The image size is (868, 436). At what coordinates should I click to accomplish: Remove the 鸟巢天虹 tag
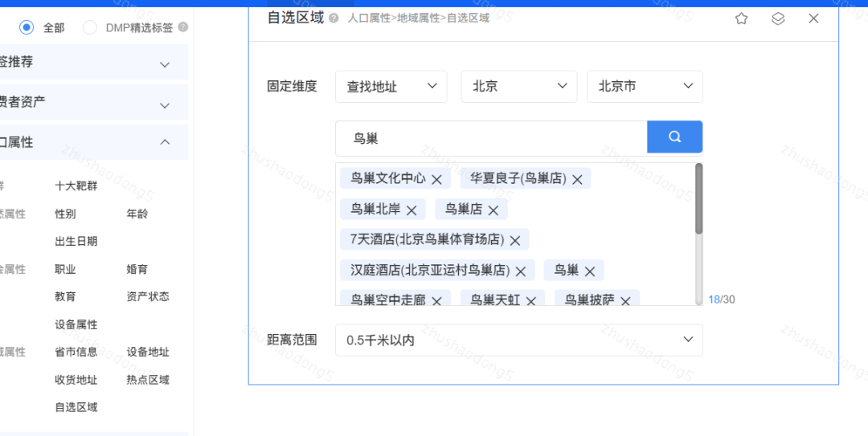tap(531, 301)
